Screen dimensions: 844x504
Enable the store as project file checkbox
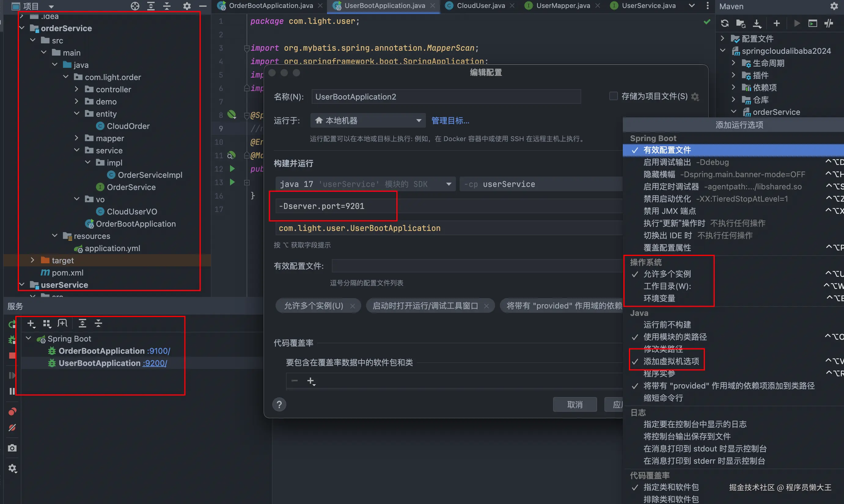tap(613, 96)
